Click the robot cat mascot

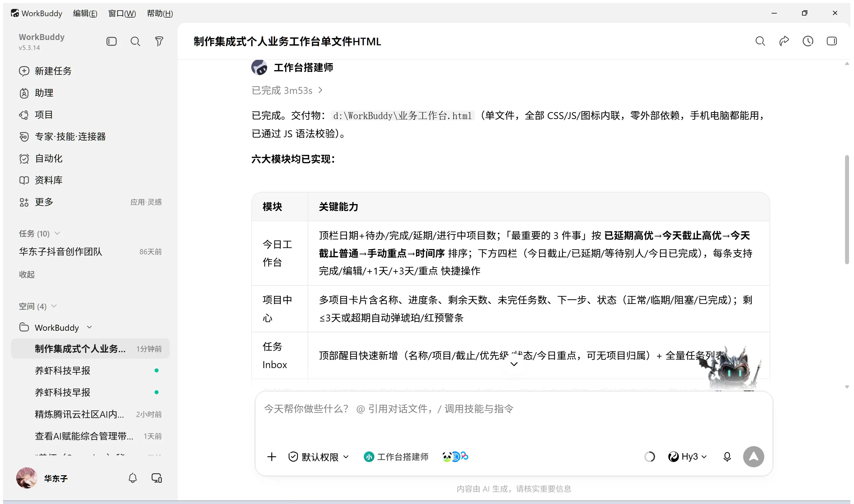coord(731,369)
